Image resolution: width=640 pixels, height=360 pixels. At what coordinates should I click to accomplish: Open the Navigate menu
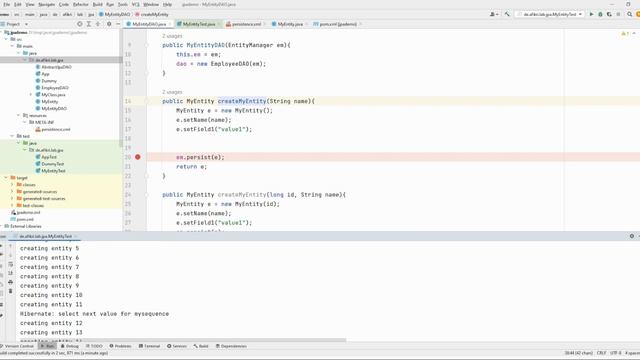(x=47, y=4)
